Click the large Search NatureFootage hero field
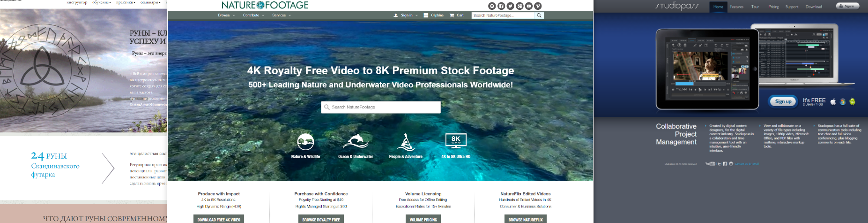868x223 pixels. tap(381, 107)
